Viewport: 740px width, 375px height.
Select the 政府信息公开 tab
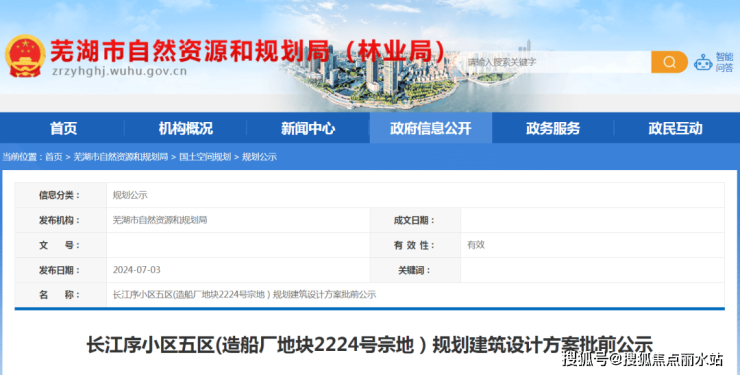[x=430, y=128]
